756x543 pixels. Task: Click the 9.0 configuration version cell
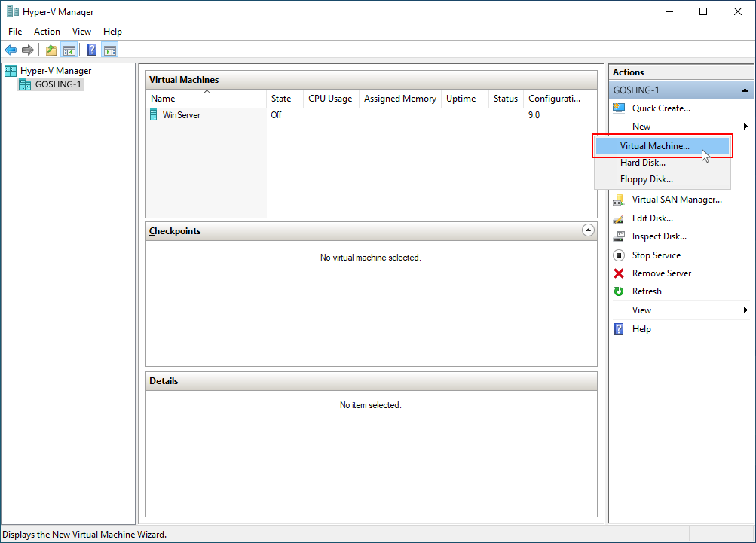[534, 114]
